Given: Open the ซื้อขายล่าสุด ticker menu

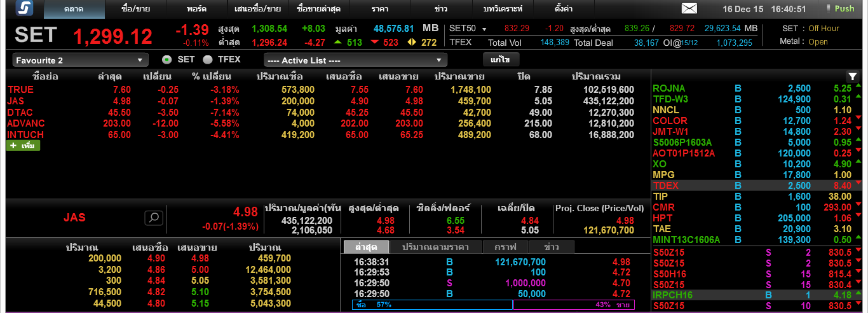Looking at the screenshot, I should pos(318,9).
